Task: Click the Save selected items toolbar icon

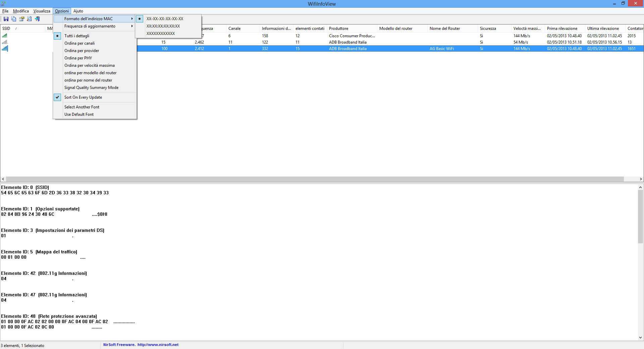Action: [6, 19]
